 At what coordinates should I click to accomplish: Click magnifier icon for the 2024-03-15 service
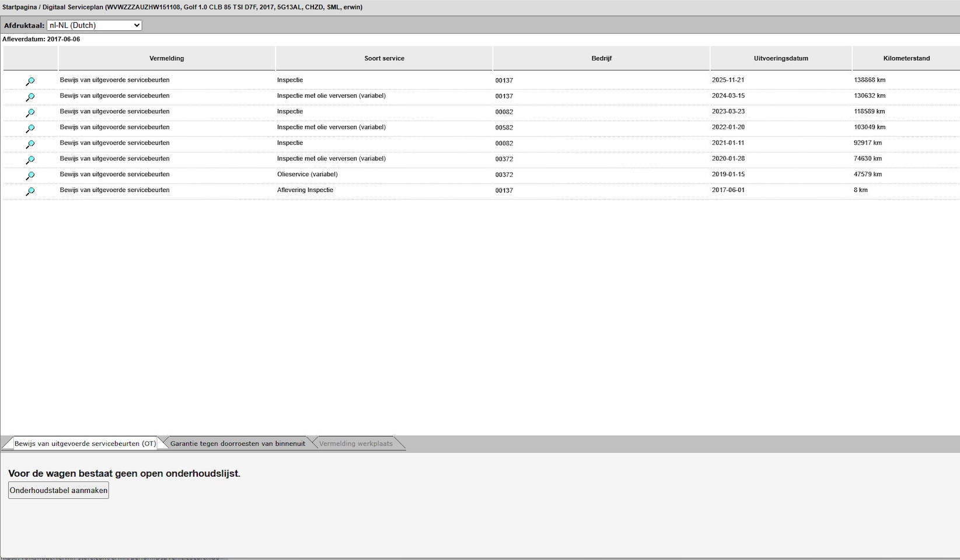[x=30, y=97]
